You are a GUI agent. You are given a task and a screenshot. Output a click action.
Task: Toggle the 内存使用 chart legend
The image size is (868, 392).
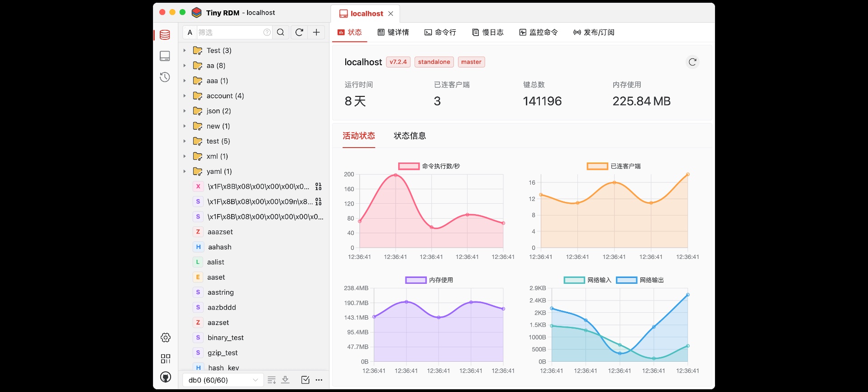pos(429,280)
